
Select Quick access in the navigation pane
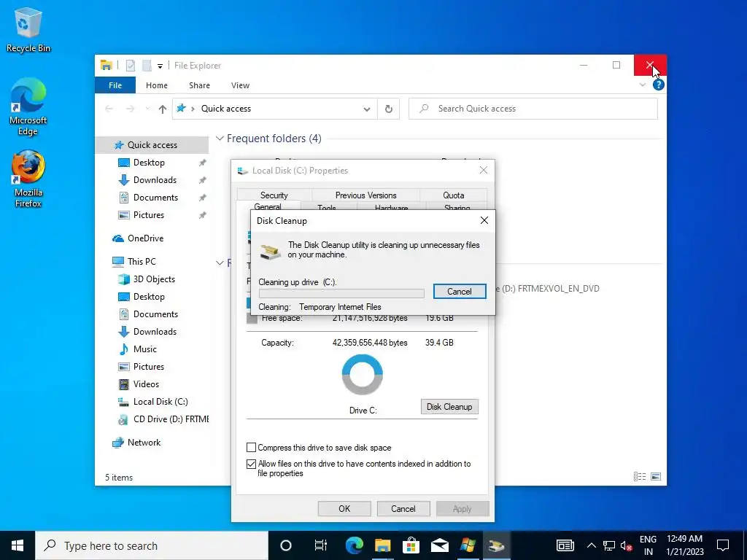pos(152,145)
